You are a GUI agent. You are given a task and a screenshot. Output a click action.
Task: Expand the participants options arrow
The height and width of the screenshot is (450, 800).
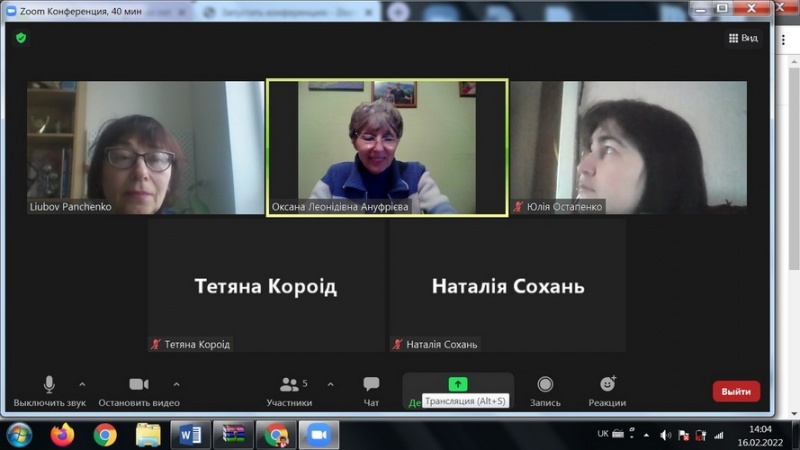pos(331,384)
